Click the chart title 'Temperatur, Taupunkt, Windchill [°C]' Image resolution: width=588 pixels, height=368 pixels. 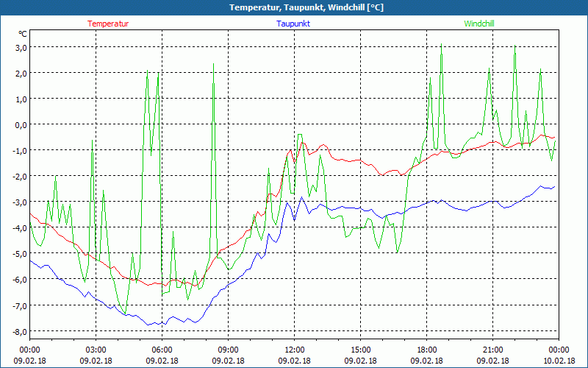[x=306, y=7]
